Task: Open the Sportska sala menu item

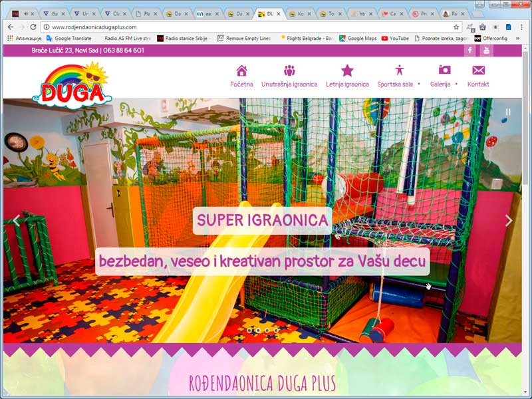Action: pyautogui.click(x=395, y=84)
